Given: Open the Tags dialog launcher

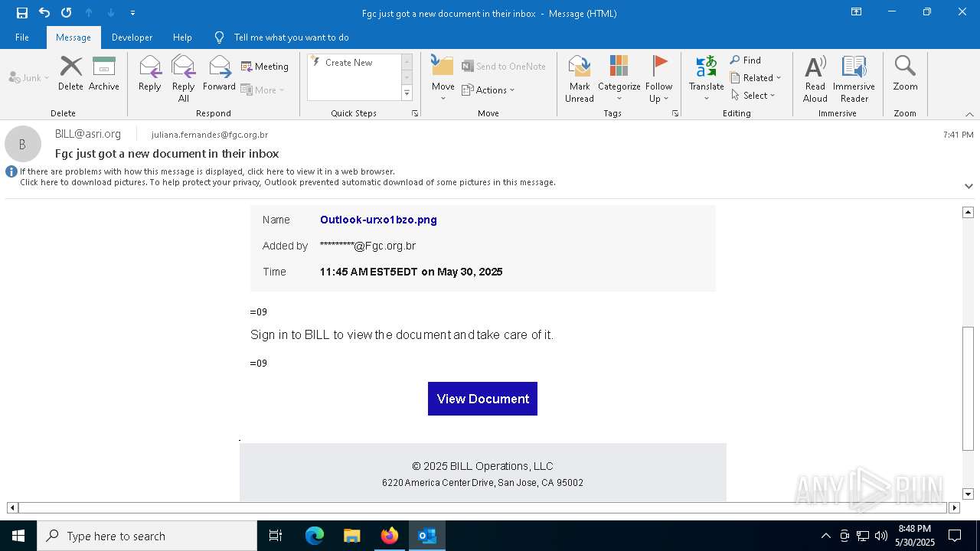Looking at the screenshot, I should (x=675, y=113).
